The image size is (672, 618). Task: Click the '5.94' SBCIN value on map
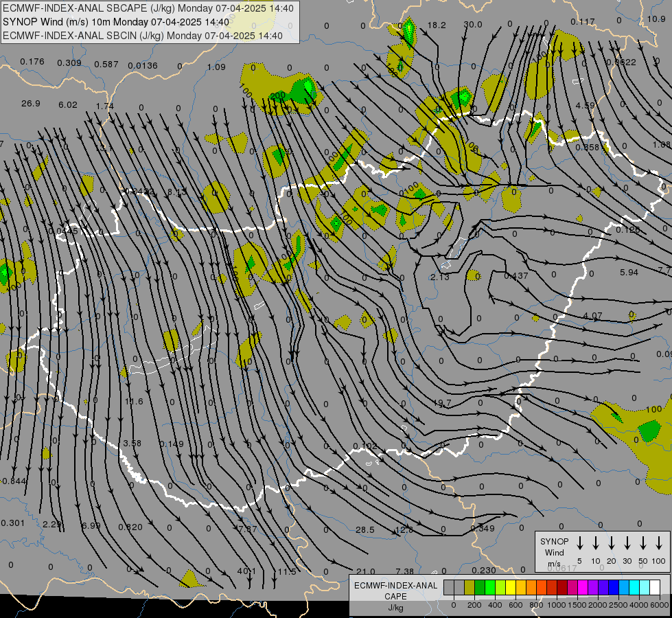[629, 273]
